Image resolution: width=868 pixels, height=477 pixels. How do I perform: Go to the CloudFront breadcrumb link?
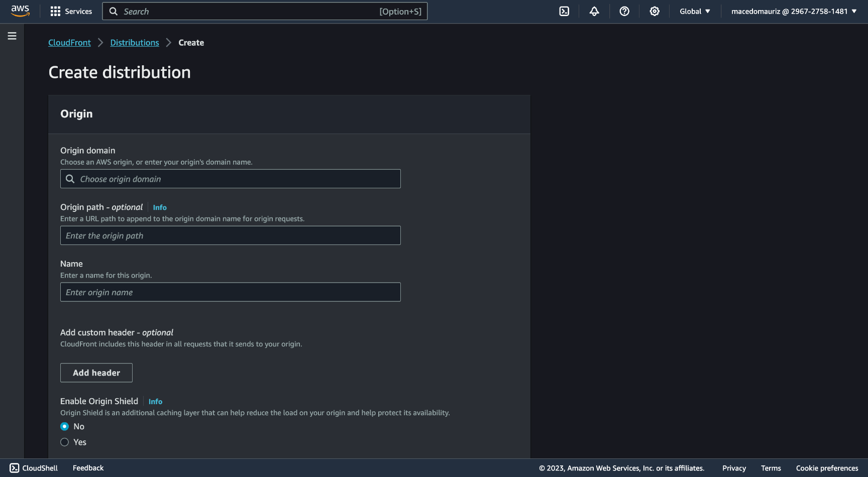(x=69, y=43)
